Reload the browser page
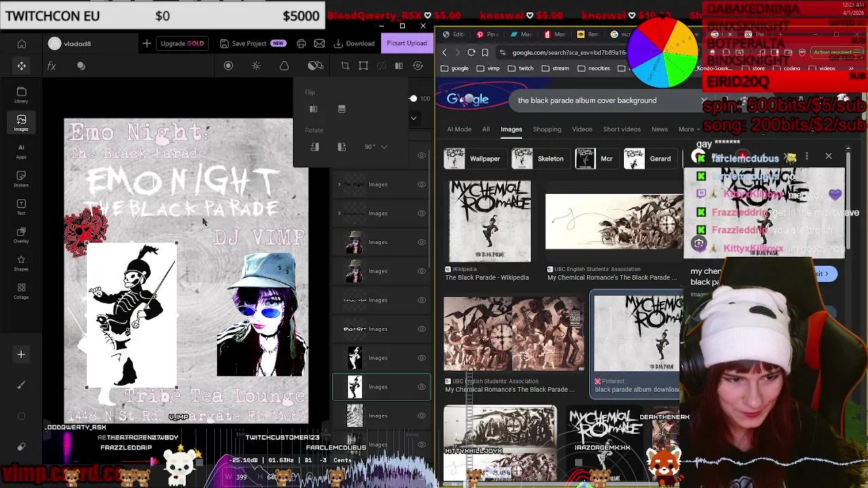868x488 pixels. pyautogui.click(x=471, y=52)
